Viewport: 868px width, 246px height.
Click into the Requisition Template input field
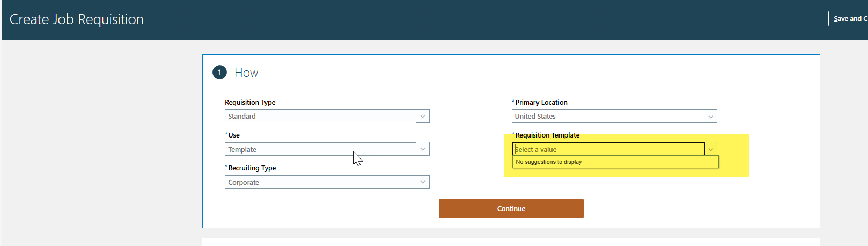click(609, 149)
